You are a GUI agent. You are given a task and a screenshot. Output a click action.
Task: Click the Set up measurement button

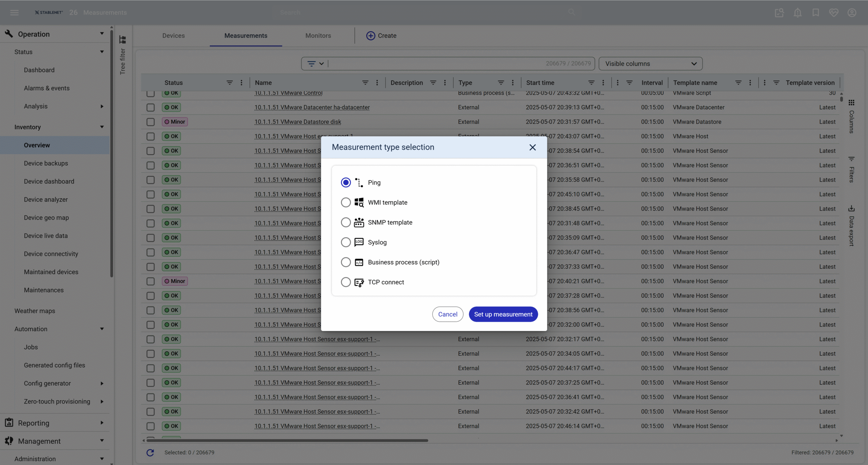coord(503,314)
